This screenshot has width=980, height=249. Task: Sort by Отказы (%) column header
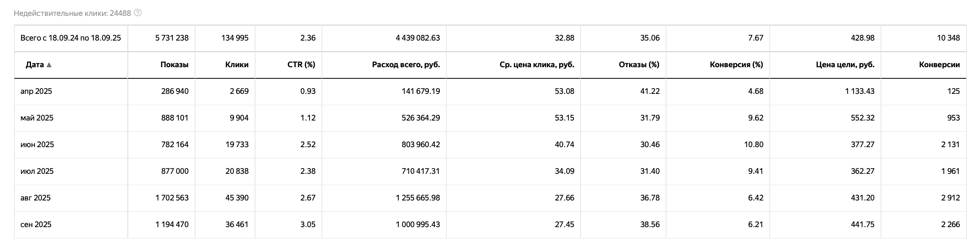[639, 65]
